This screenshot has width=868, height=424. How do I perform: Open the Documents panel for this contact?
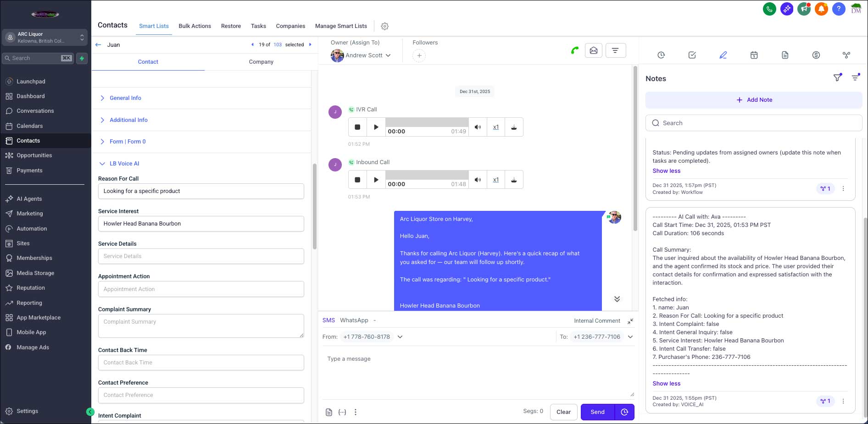coord(785,55)
